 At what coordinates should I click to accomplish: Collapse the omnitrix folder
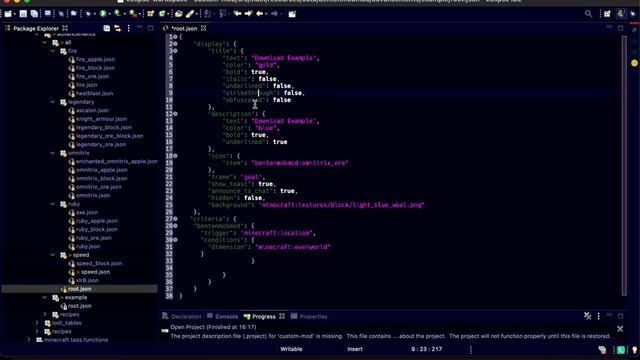pos(53,153)
